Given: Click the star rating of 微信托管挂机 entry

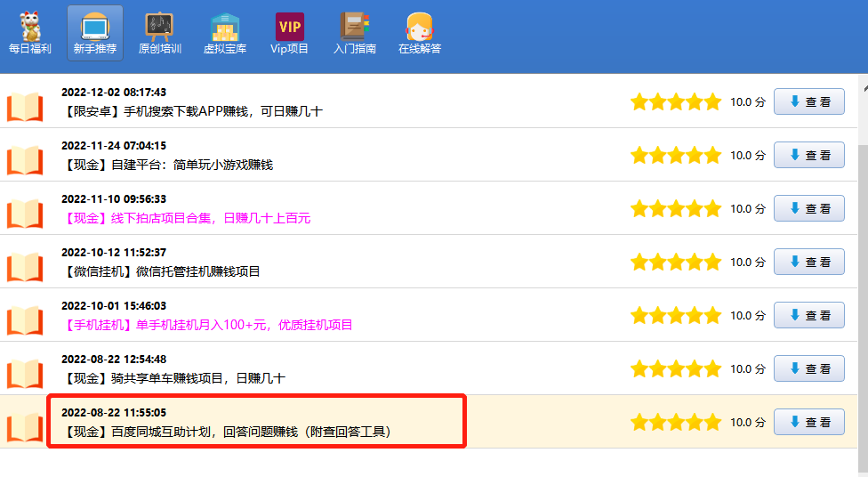Looking at the screenshot, I should coord(676,262).
